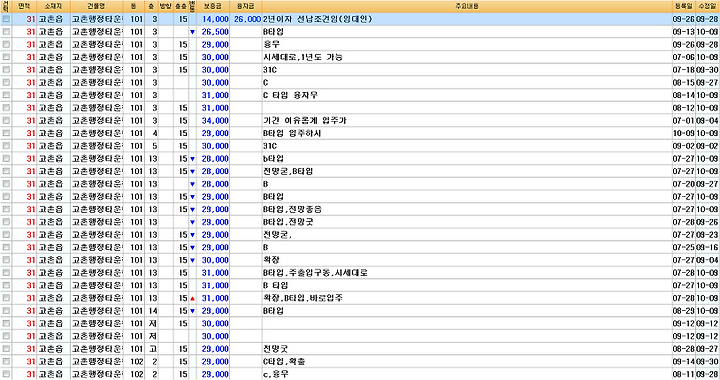Sort by the 수정일 column header
Screen dimensions: 720x380
(708, 6)
